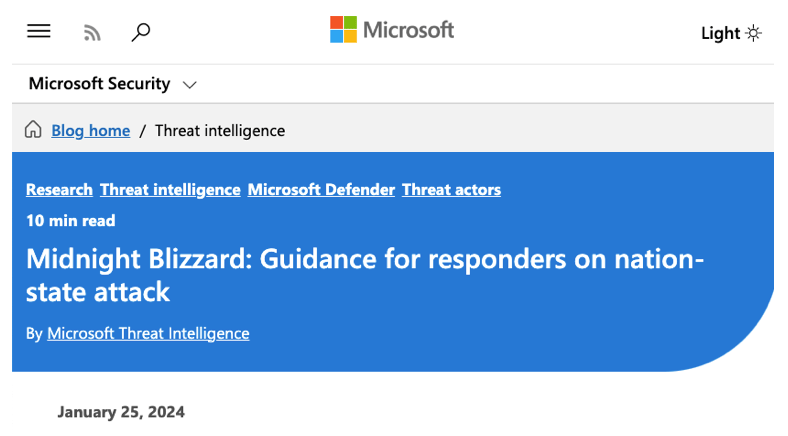Go to Blog home link
Image resolution: width=788 pixels, height=436 pixels.
[91, 130]
